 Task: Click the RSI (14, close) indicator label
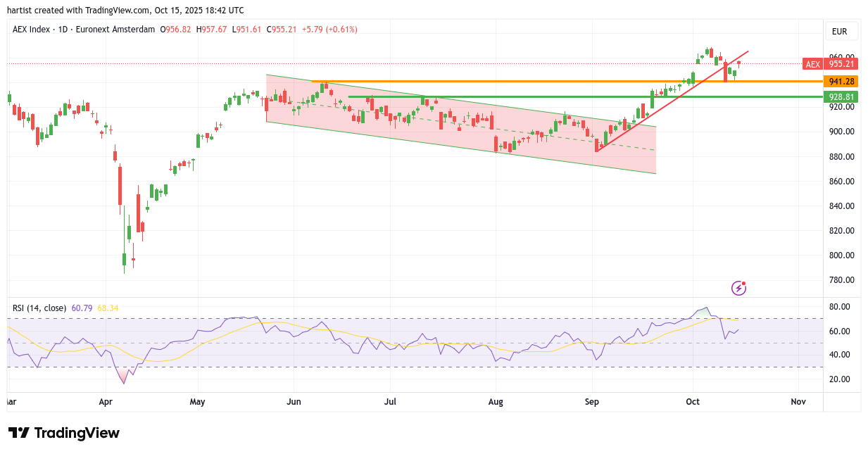pos(39,308)
